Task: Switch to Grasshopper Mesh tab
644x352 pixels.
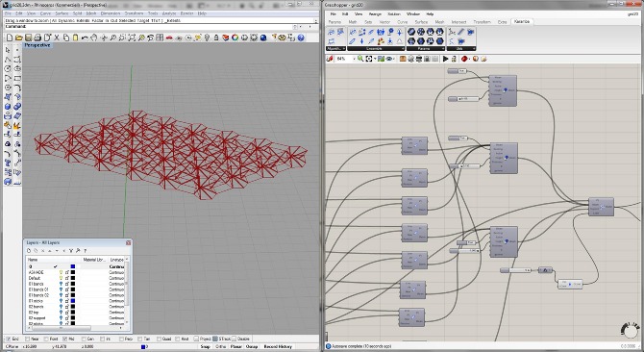Action: point(439,22)
